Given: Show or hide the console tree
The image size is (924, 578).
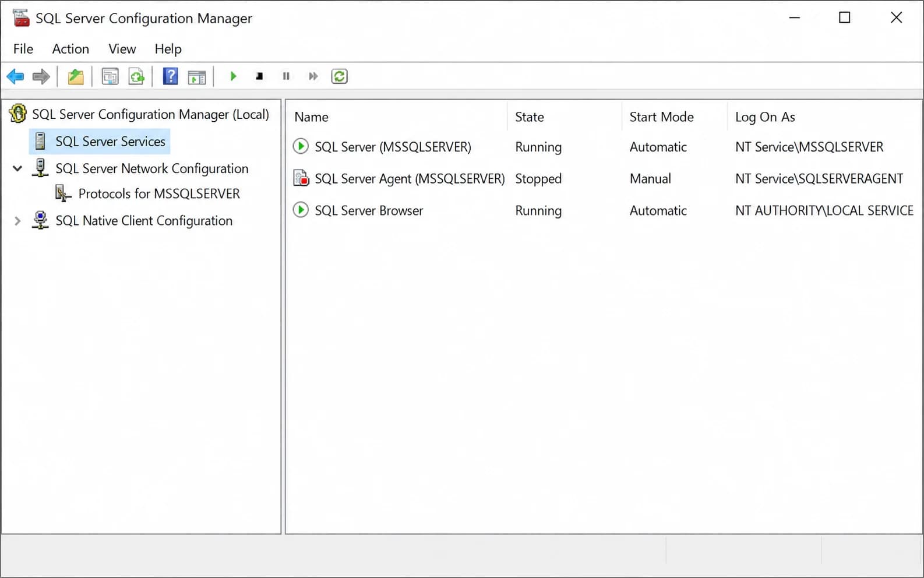Looking at the screenshot, I should [110, 76].
